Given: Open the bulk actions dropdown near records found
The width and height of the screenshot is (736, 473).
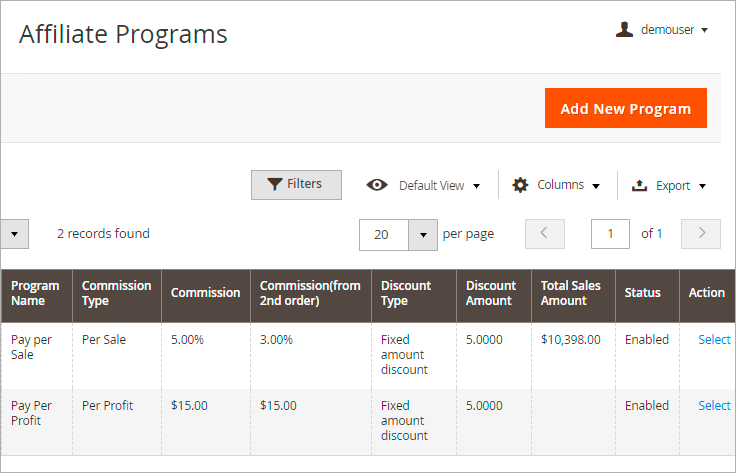Looking at the screenshot, I should tap(14, 234).
